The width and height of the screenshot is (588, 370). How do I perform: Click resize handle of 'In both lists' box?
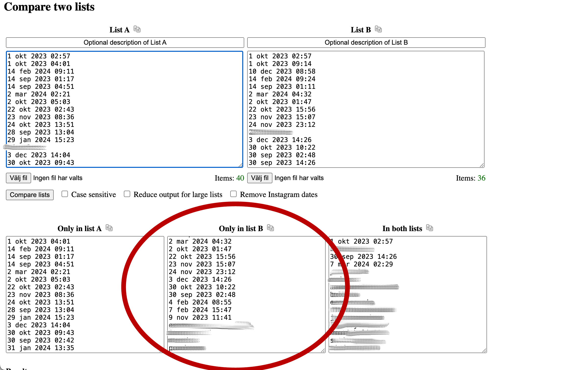pos(484,350)
